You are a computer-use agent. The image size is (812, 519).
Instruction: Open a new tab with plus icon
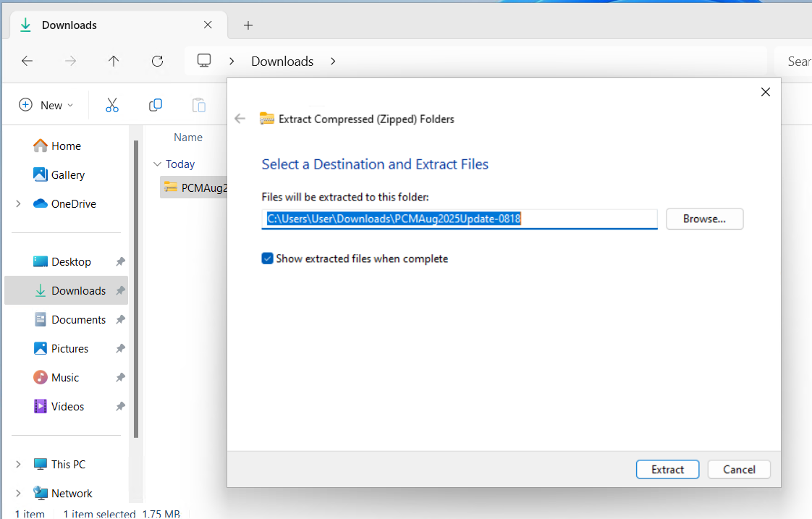click(248, 25)
